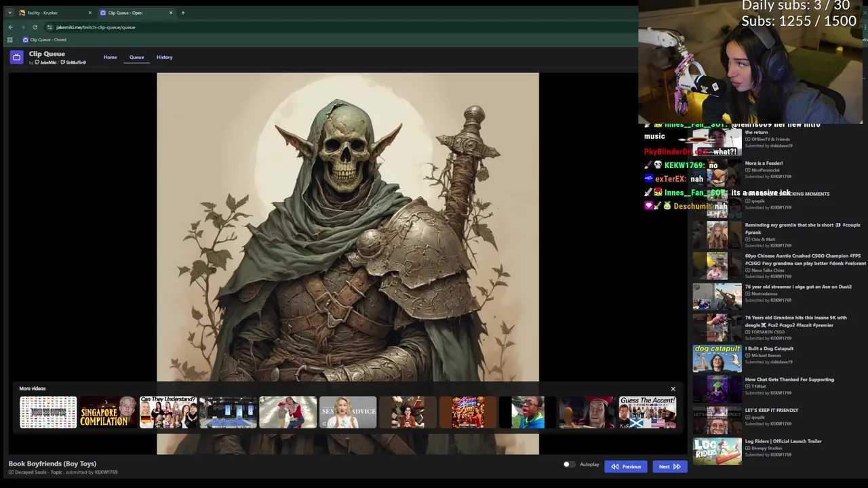868x488 pixels.
Task: Go to the Previous clip
Action: tap(626, 466)
